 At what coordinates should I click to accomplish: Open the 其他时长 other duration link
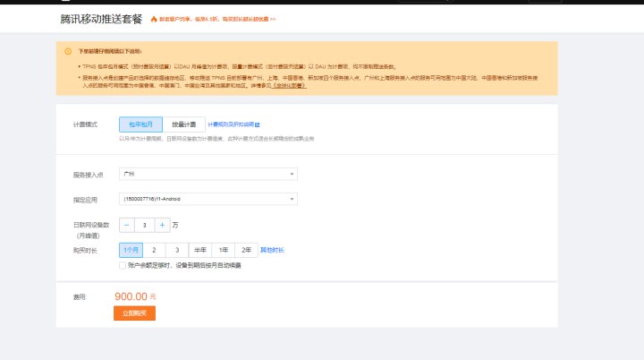(x=272, y=250)
